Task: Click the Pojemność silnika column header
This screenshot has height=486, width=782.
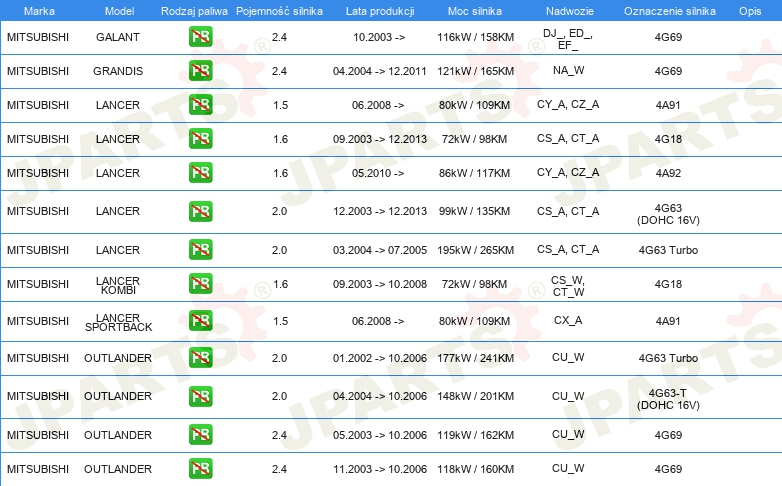Action: click(279, 11)
